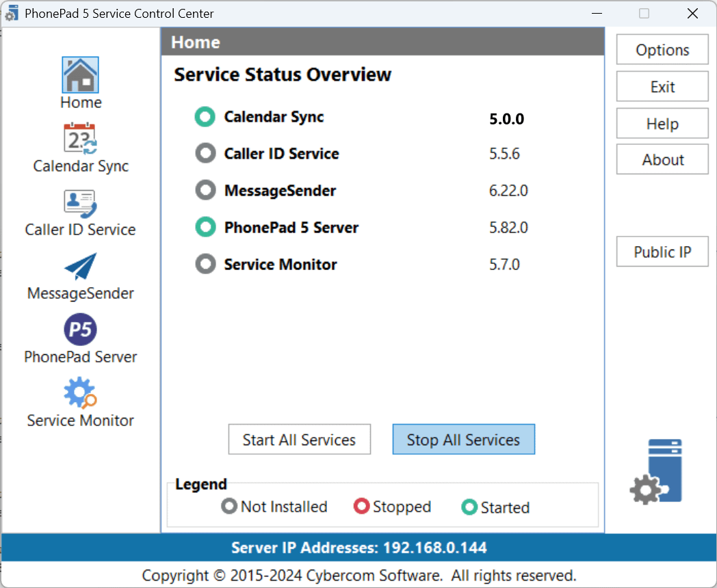Click the Legend group label
This screenshot has height=588, width=717.
[x=201, y=484]
